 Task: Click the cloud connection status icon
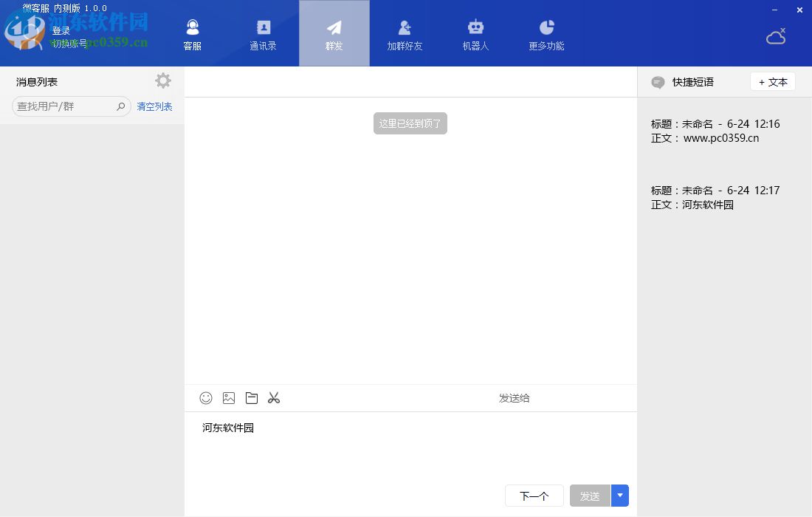(776, 35)
